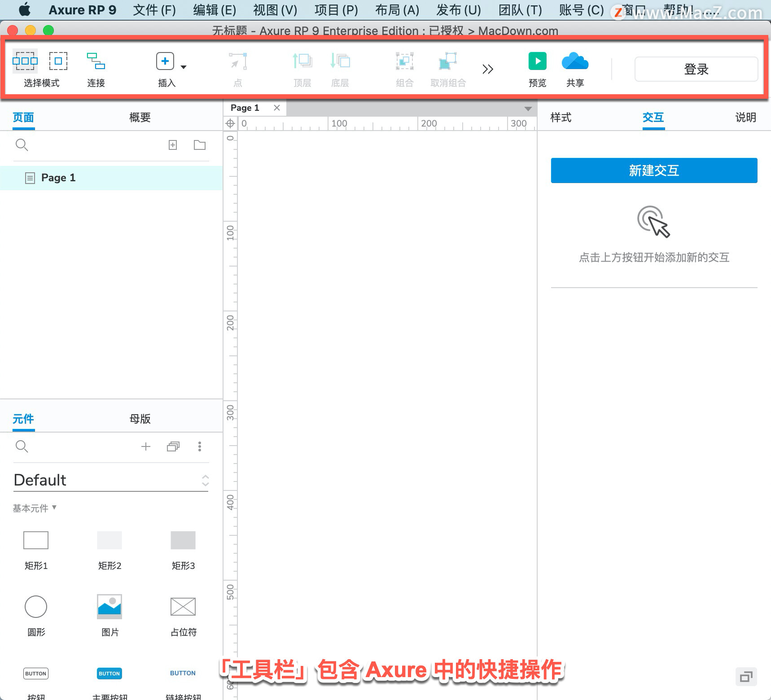Open the View (视图) menu
The width and height of the screenshot is (771, 700).
(275, 10)
